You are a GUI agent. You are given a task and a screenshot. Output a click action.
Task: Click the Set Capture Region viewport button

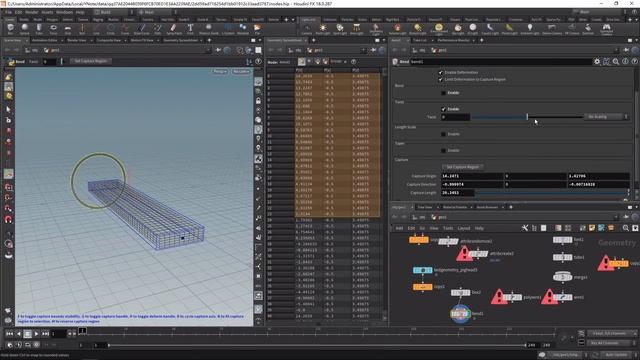pos(91,61)
